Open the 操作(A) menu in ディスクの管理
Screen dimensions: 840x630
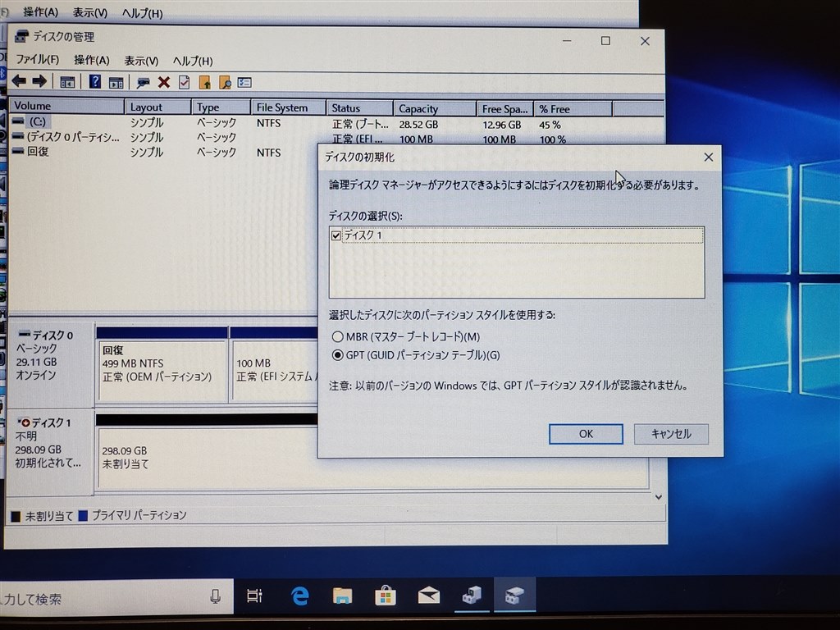click(92, 60)
